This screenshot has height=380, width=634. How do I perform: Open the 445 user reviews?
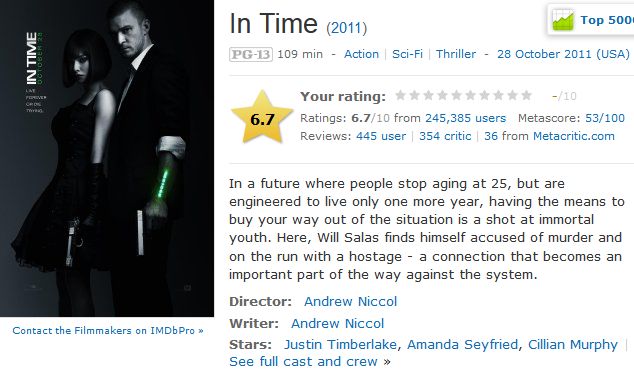coord(381,136)
